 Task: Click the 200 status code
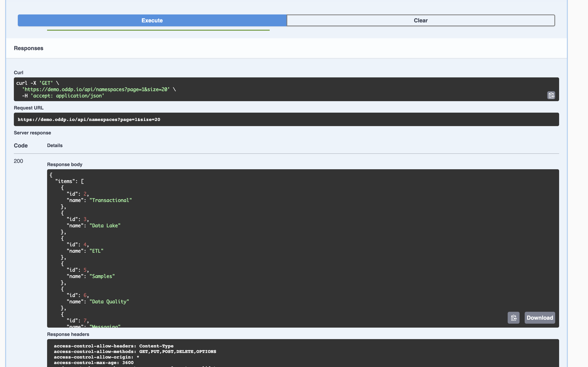click(18, 161)
